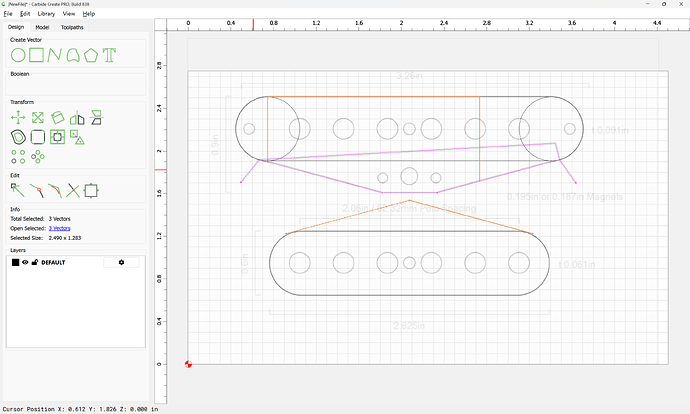The height and width of the screenshot is (414, 690).
Task: Choose the Rotate transform tool
Action: click(x=58, y=117)
